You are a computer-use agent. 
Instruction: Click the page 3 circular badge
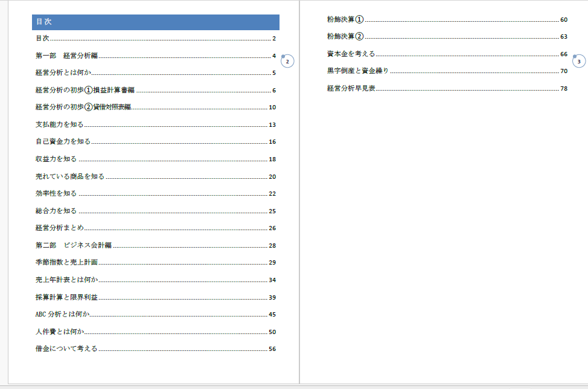[x=579, y=61]
